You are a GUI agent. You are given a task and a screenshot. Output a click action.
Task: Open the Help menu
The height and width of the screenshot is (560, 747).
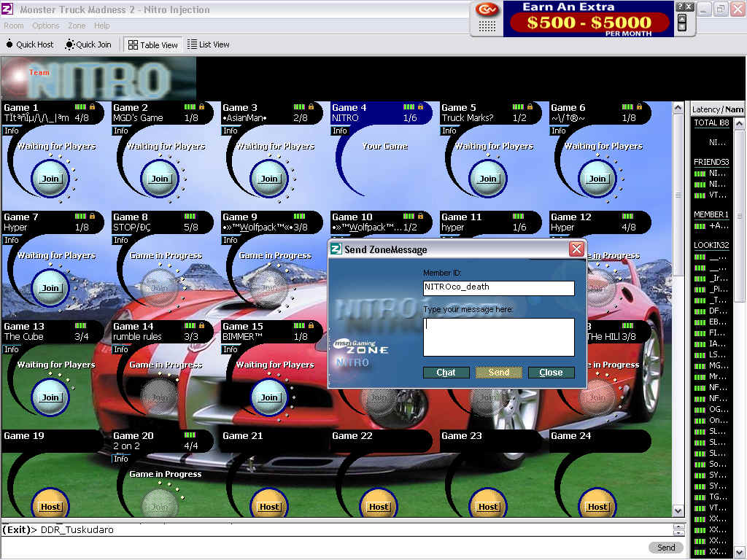tap(101, 26)
